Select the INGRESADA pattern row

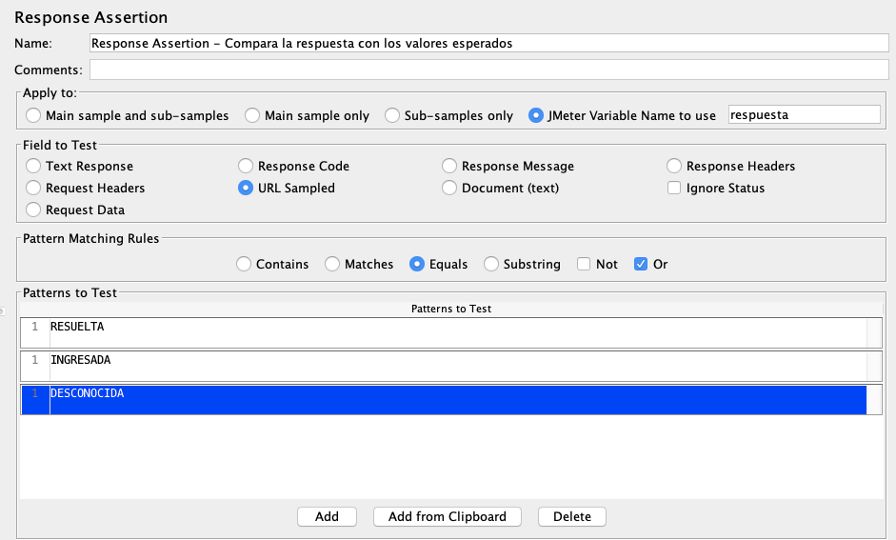click(451, 366)
